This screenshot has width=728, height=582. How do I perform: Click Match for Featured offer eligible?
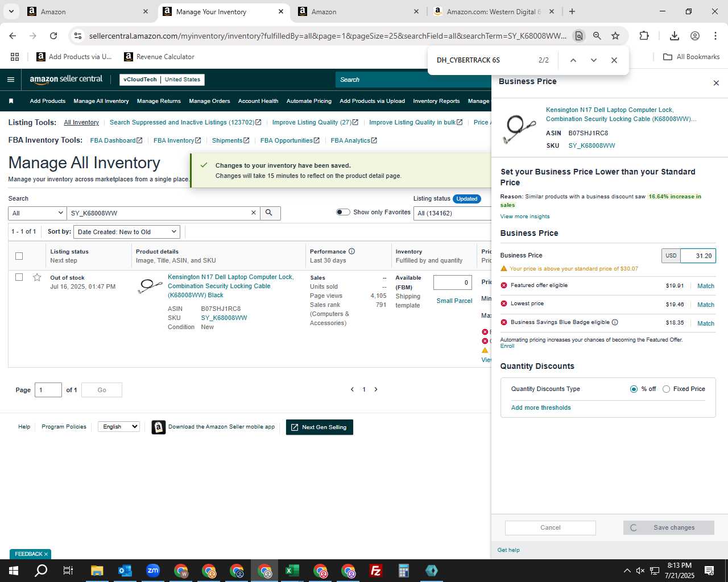pyautogui.click(x=706, y=286)
